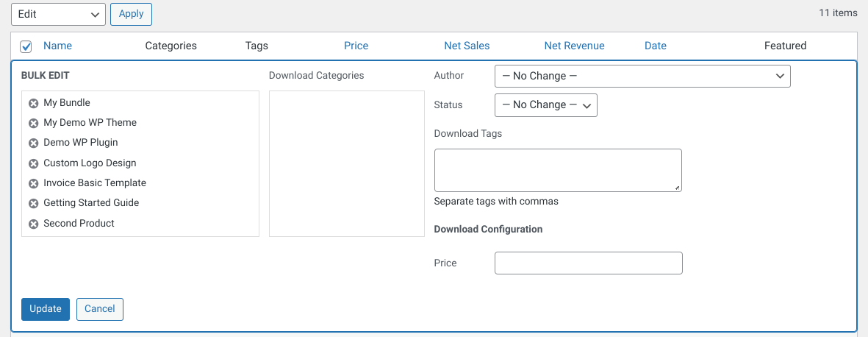
Task: Open the Edit bulk actions dropdown
Action: 58,15
